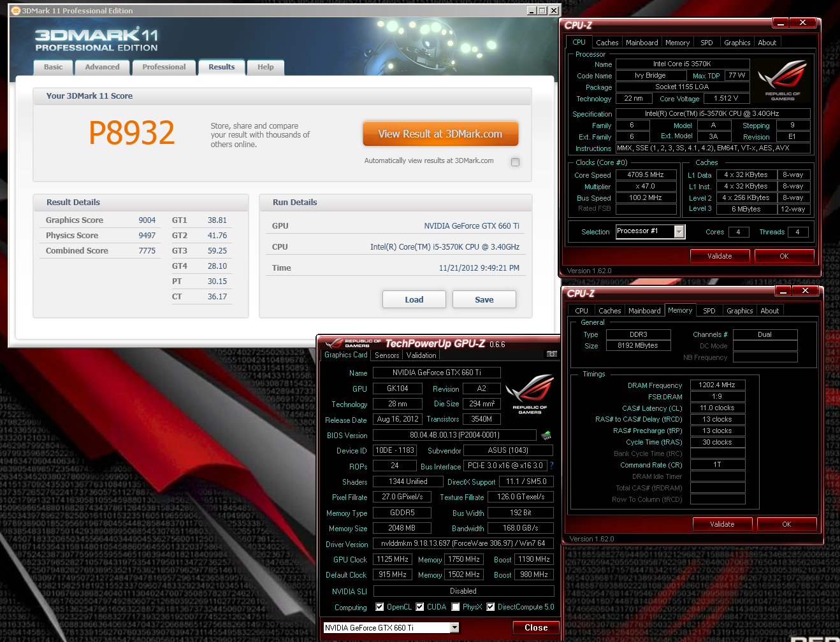Click the CAS# Latency 11.0 clocks field
The height and width of the screenshot is (642, 840).
click(717, 408)
